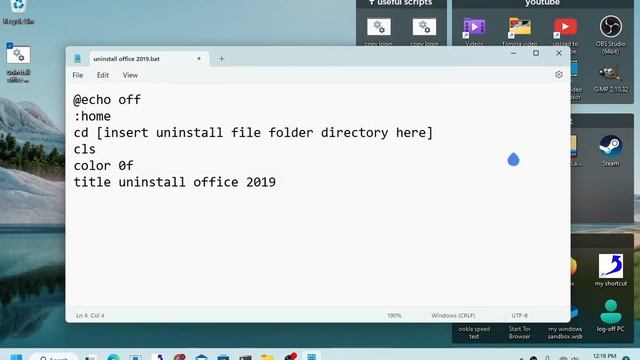Click the 'cd [insert uninstall file folder directory here]' line
Image resolution: width=640 pixels, height=360 pixels.
click(x=253, y=133)
